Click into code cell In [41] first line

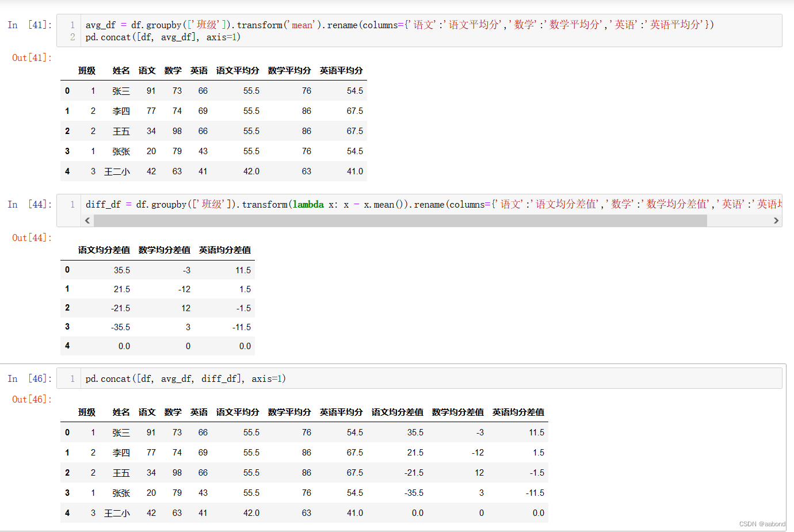click(400, 25)
